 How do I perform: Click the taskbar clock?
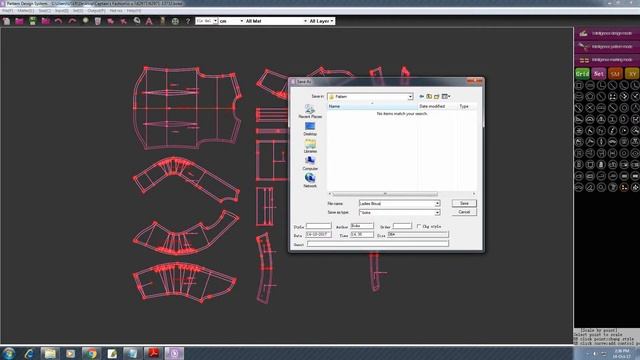tap(621, 353)
